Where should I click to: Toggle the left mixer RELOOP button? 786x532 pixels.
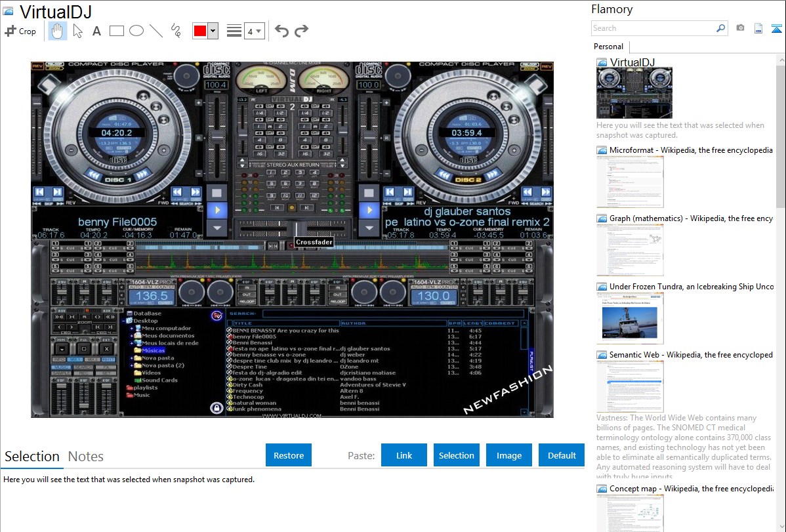[x=247, y=301]
